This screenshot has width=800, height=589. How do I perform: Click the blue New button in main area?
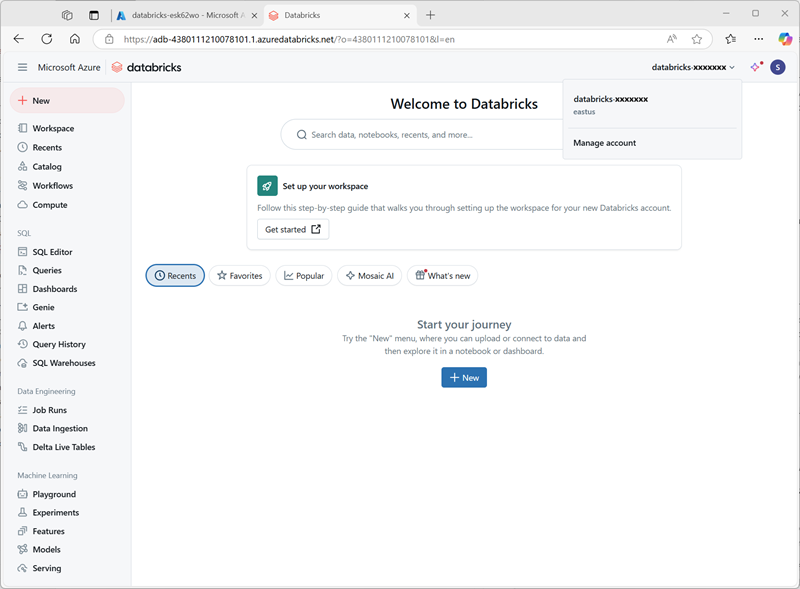[464, 378]
